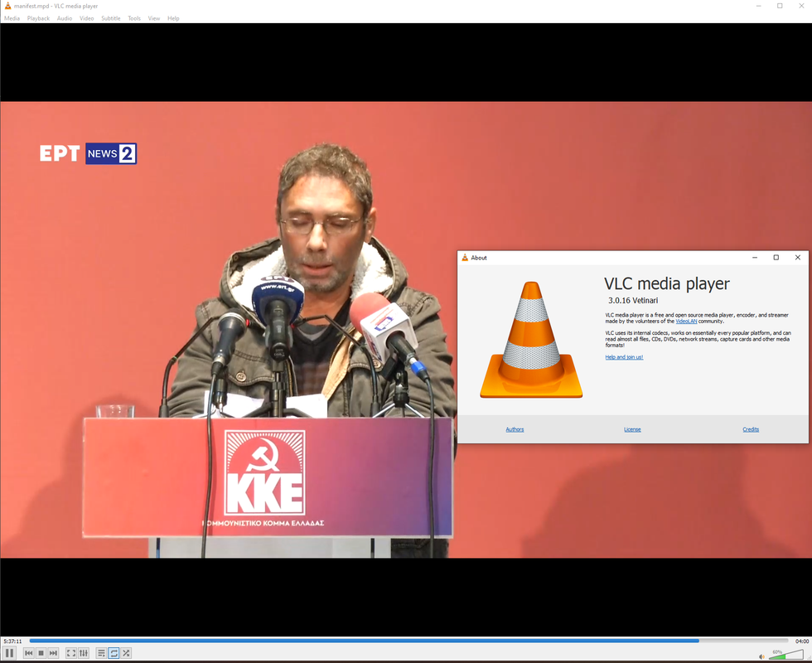Open the Authors link in About

pos(515,429)
